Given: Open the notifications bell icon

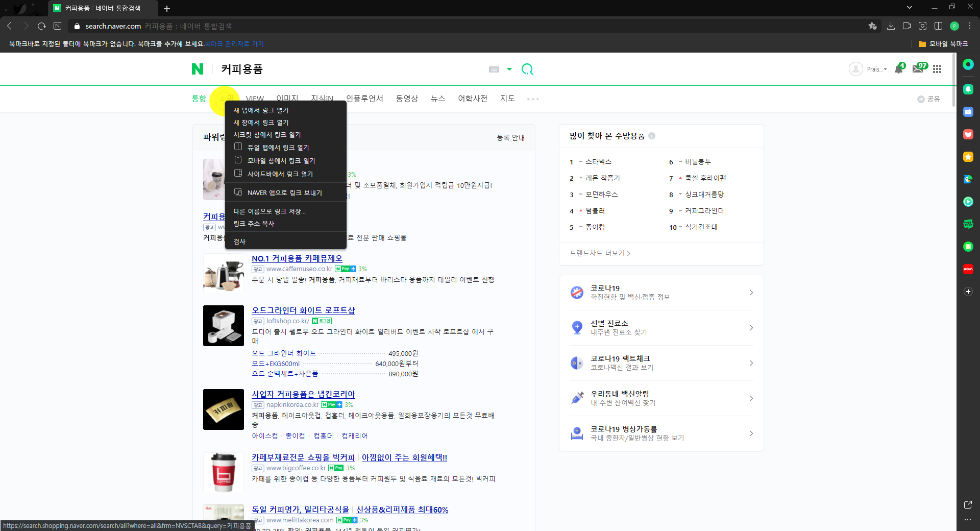Looking at the screenshot, I should click(x=899, y=69).
